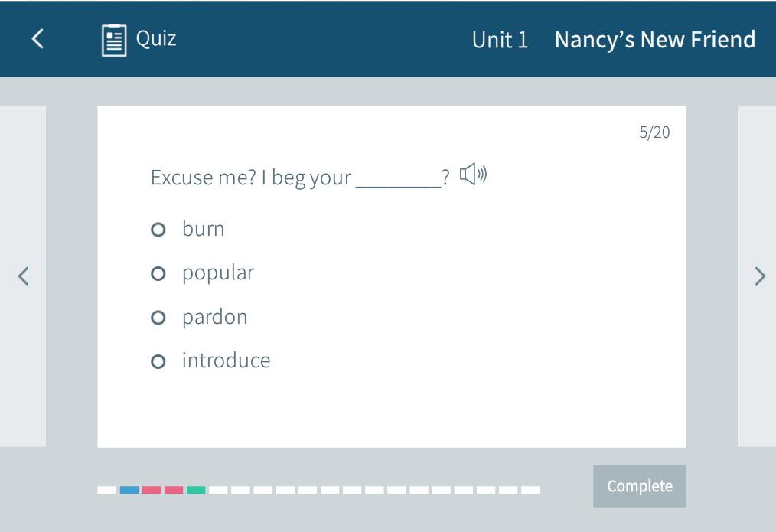This screenshot has height=532, width=776.
Task: Click the green progress bar segment
Action: coord(196,490)
